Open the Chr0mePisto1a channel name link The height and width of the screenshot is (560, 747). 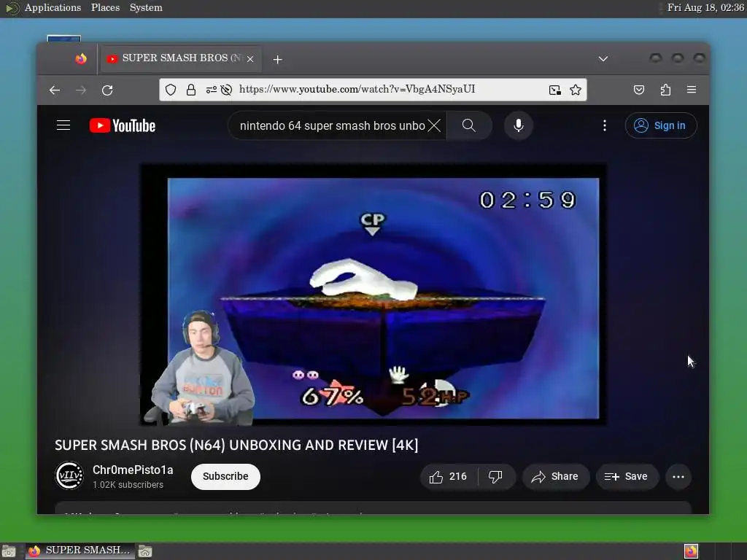pos(133,470)
